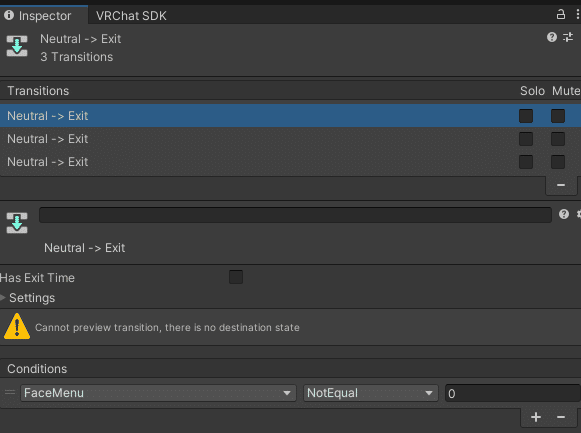Open presets for the transition header
Viewport: 581px width, 433px height.
[x=568, y=37]
